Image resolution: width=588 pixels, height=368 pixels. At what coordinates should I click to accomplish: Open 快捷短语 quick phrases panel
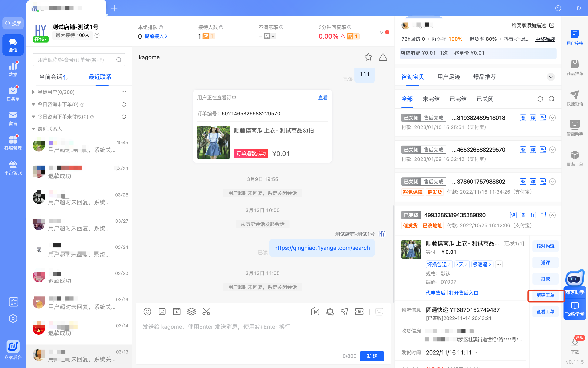(575, 98)
